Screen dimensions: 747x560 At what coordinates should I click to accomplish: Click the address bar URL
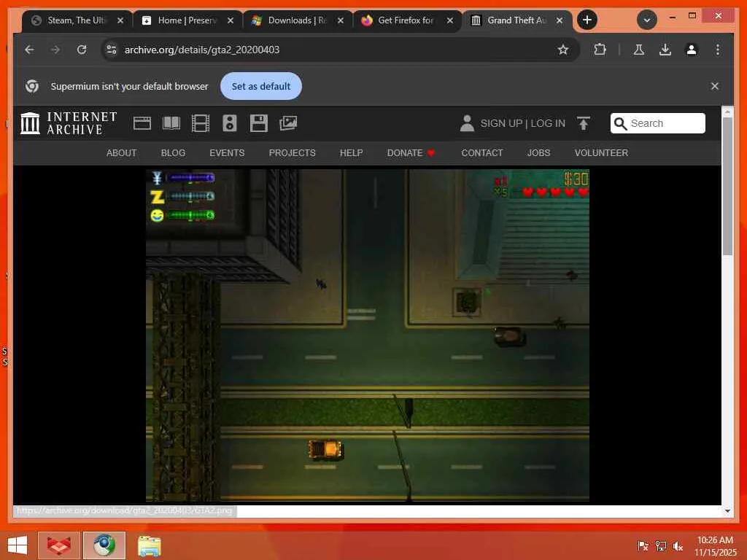[202, 50]
